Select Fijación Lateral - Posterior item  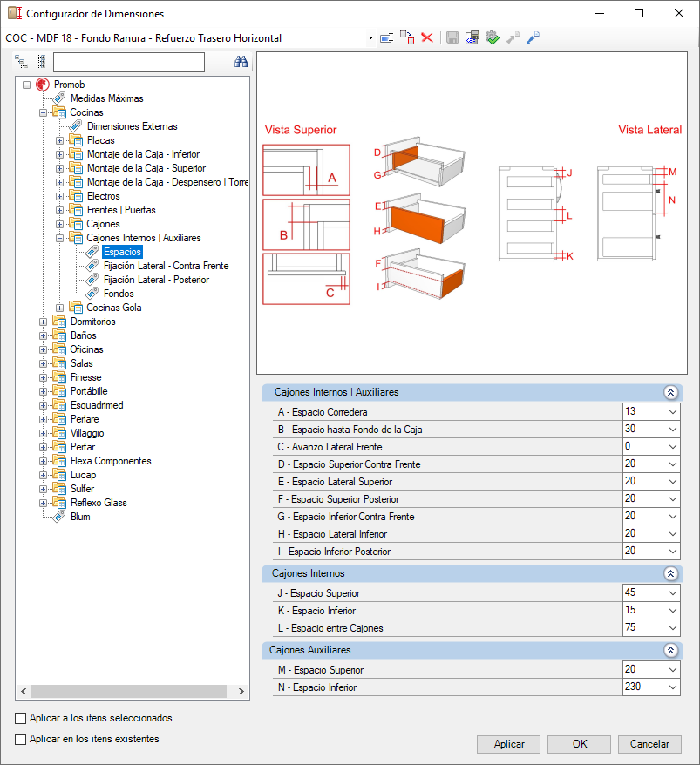156,280
